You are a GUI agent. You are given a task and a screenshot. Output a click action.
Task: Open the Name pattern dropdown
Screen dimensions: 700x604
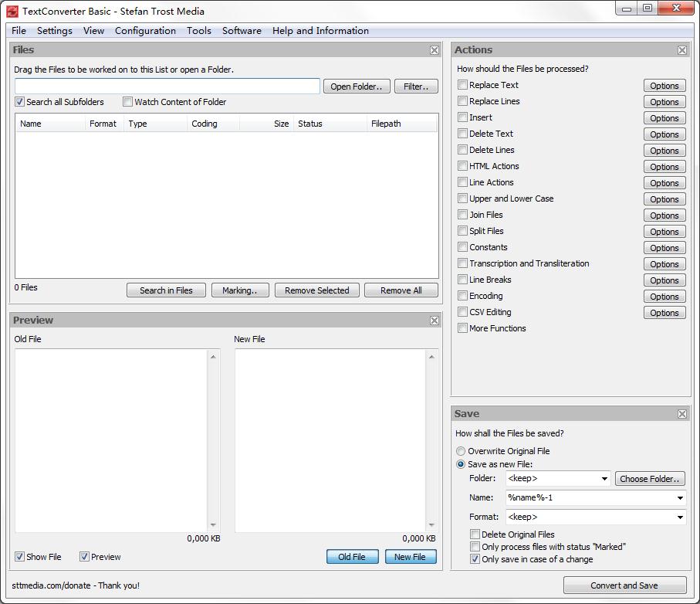click(x=680, y=498)
